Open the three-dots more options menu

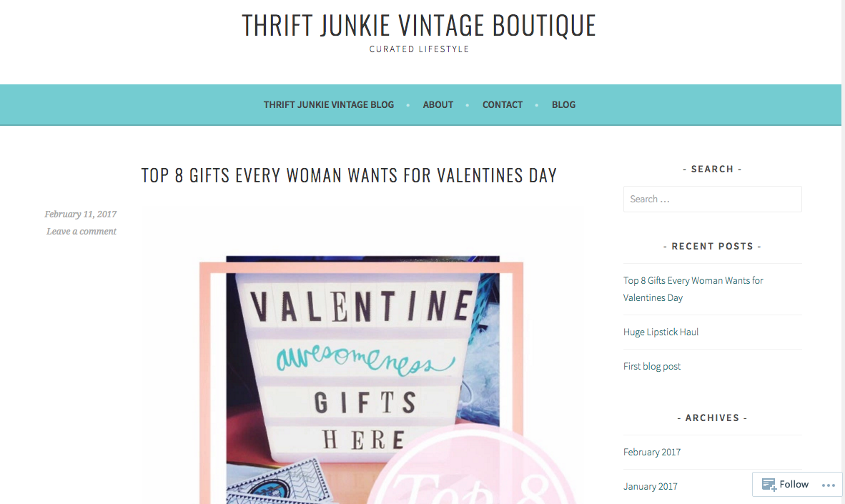tap(829, 485)
